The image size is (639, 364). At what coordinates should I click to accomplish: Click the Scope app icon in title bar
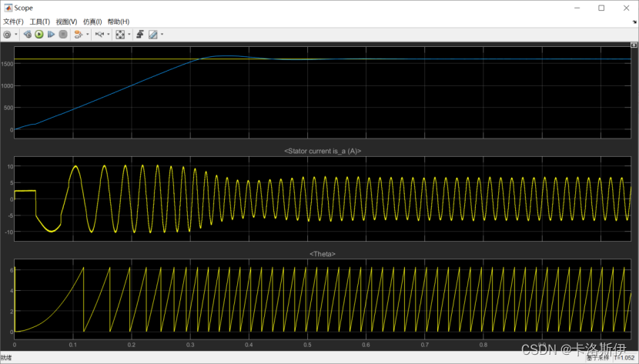point(8,8)
